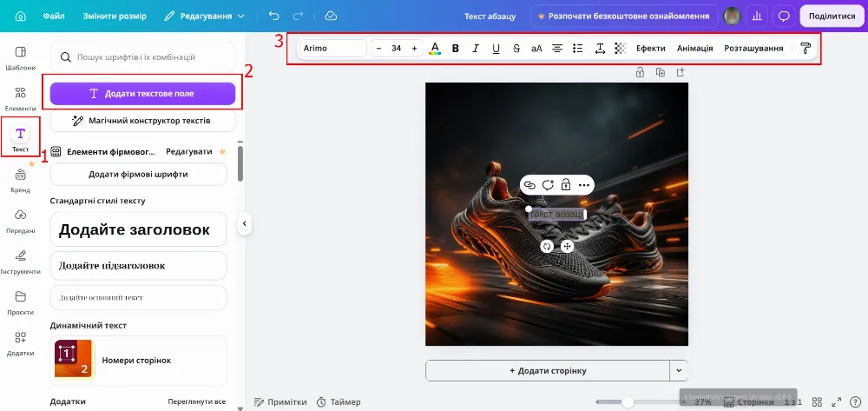868x411 pixels.
Task: Click the undo arrow icon
Action: (x=274, y=16)
